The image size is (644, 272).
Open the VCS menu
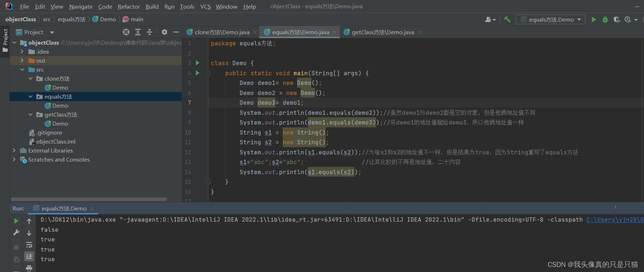[205, 6]
